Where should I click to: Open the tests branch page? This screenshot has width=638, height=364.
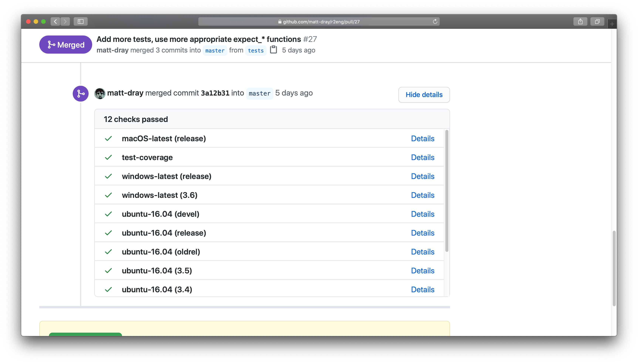[255, 50]
